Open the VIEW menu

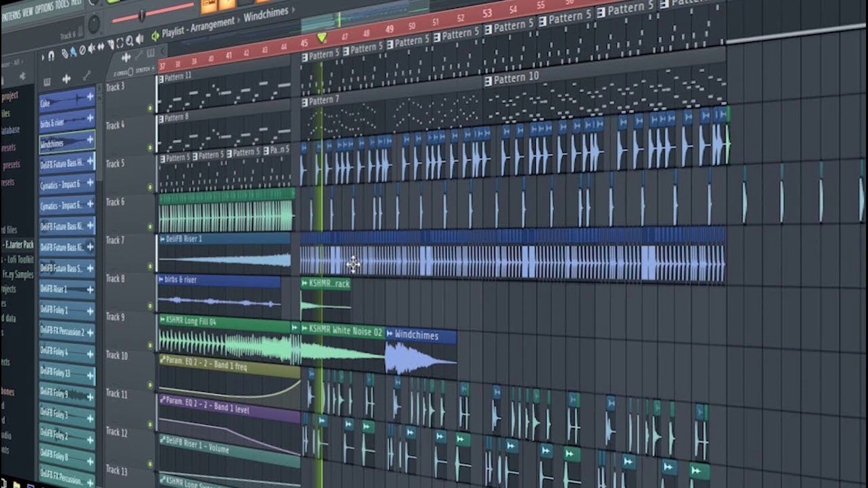click(x=27, y=11)
